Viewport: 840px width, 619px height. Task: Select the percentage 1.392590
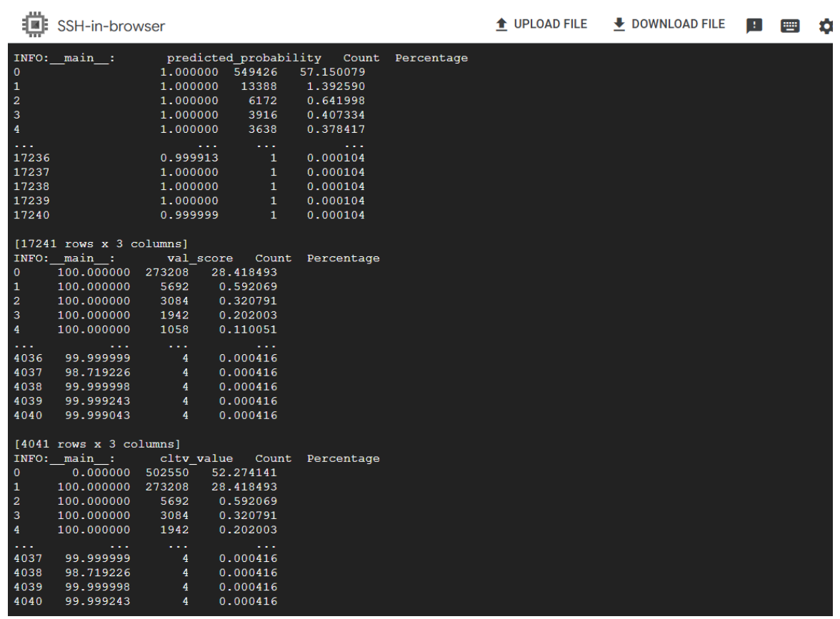click(336, 86)
